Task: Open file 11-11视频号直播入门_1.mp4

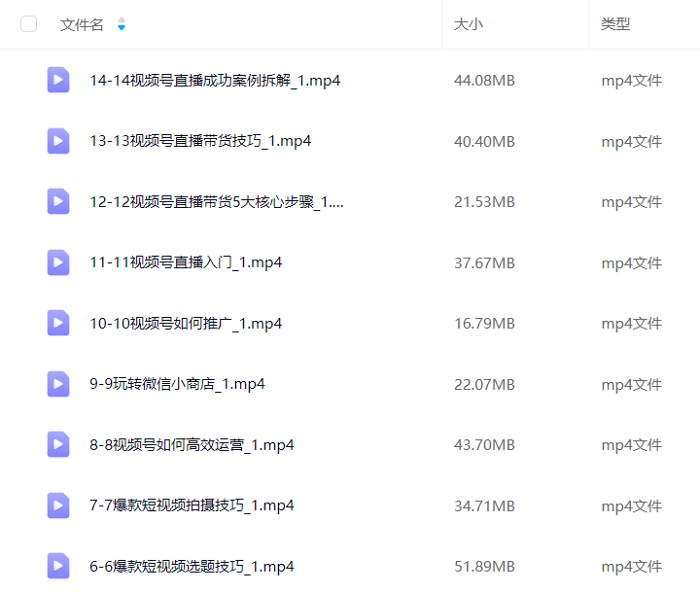Action: 186,262
